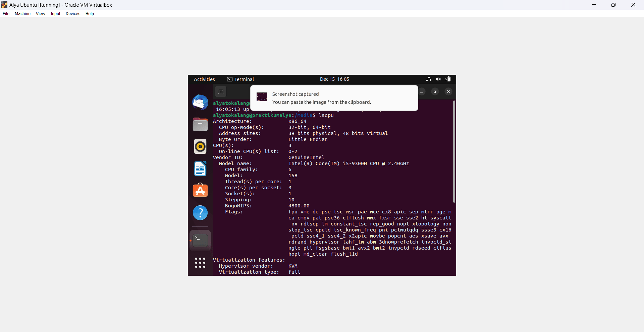
Task: Click 'Thread(s) per core:' label
Action: (254, 182)
